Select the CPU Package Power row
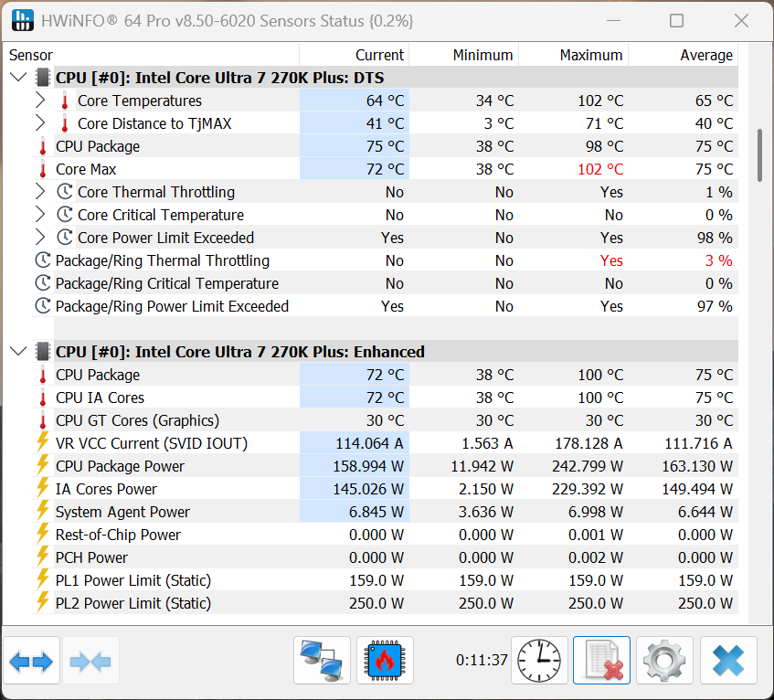 [x=385, y=466]
